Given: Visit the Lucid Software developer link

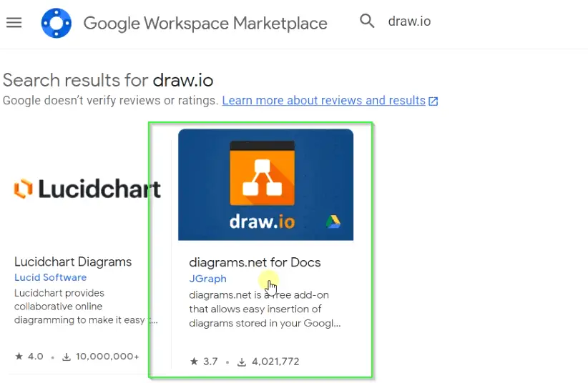Looking at the screenshot, I should pos(50,277).
